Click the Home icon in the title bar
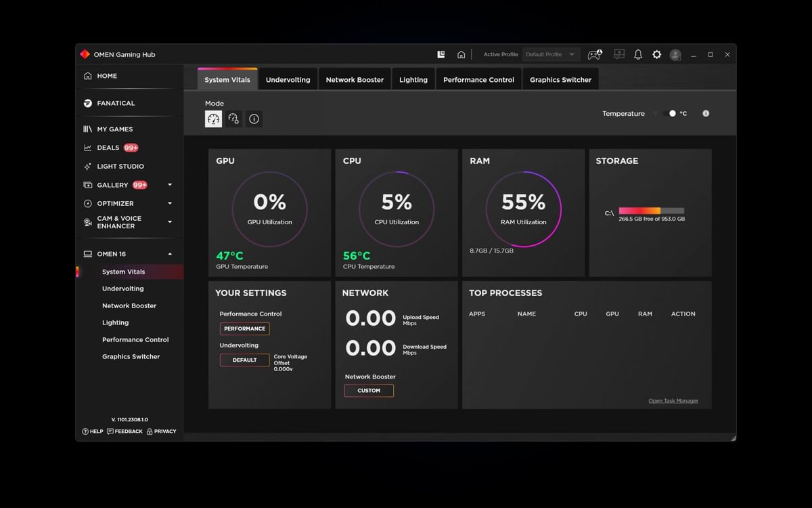The image size is (812, 508). [x=461, y=54]
